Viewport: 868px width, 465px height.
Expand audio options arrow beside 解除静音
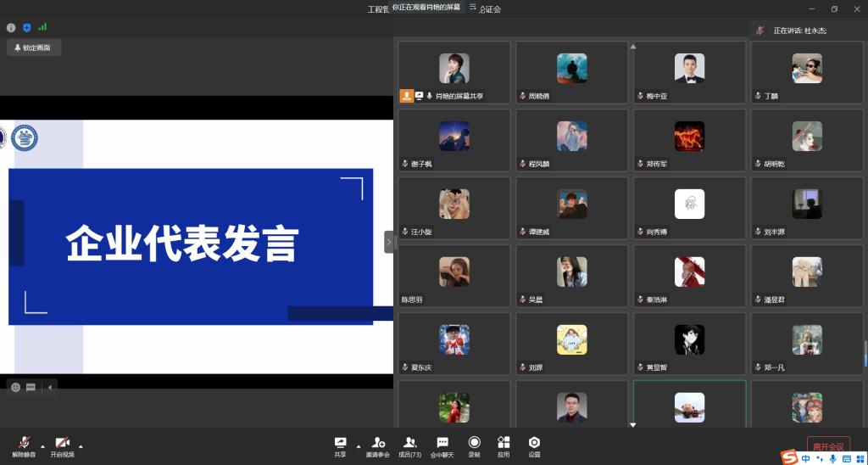tap(43, 445)
